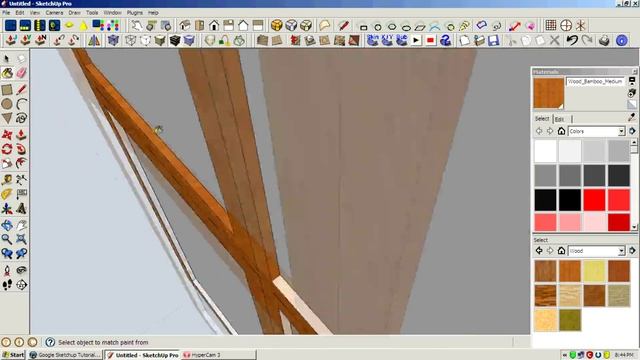Activate the Orbit camera tool
This screenshot has height=360, width=640.
tap(7, 224)
